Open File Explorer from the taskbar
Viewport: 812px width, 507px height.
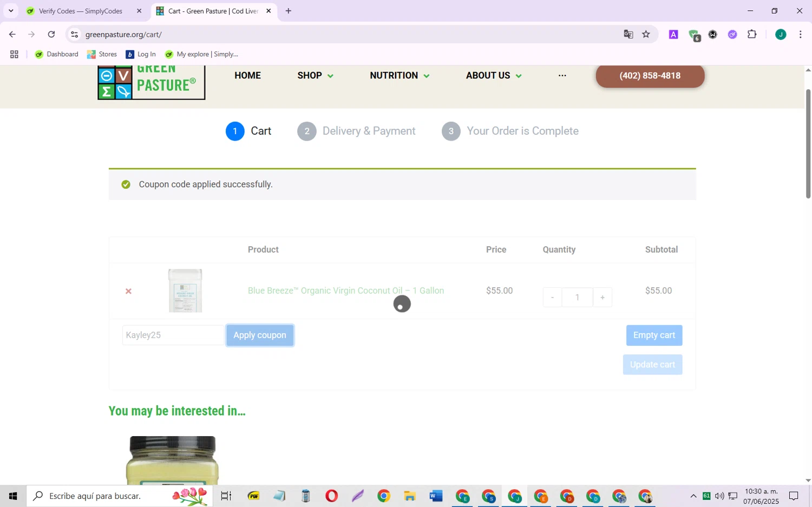(410, 496)
